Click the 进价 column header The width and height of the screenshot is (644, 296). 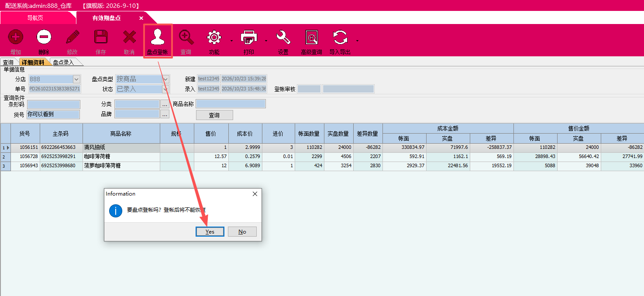[x=279, y=134]
